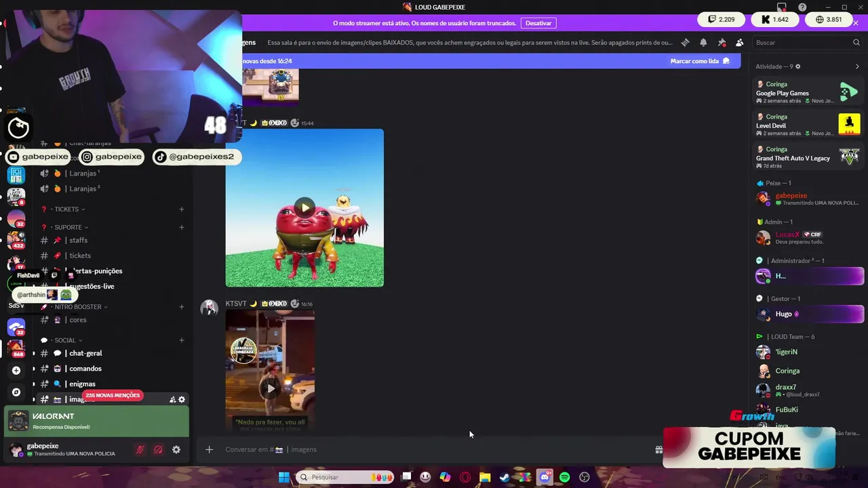The image size is (868, 488).
Task: Open the server icon with 432 badge
Action: [16, 239]
